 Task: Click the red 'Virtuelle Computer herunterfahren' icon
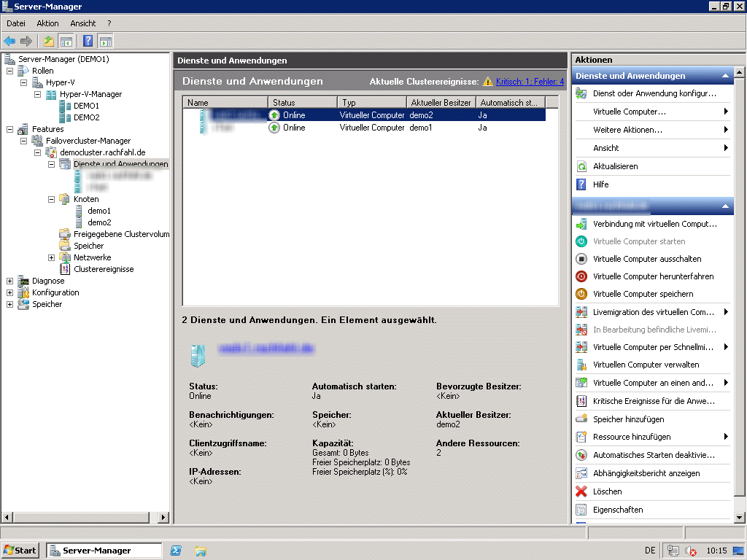[581, 276]
